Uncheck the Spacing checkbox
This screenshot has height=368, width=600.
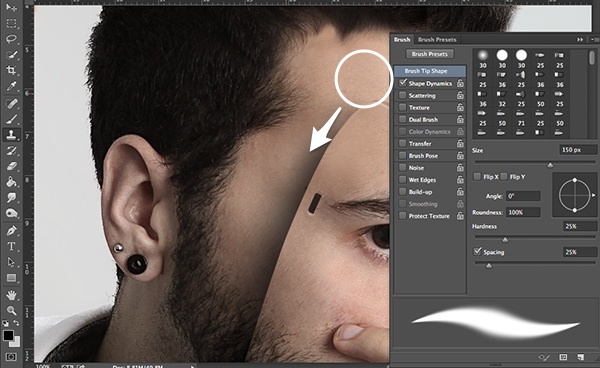point(477,251)
